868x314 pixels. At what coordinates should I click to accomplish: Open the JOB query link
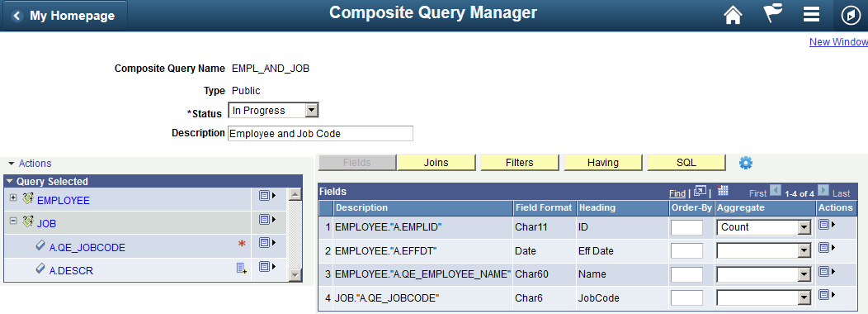point(46,224)
